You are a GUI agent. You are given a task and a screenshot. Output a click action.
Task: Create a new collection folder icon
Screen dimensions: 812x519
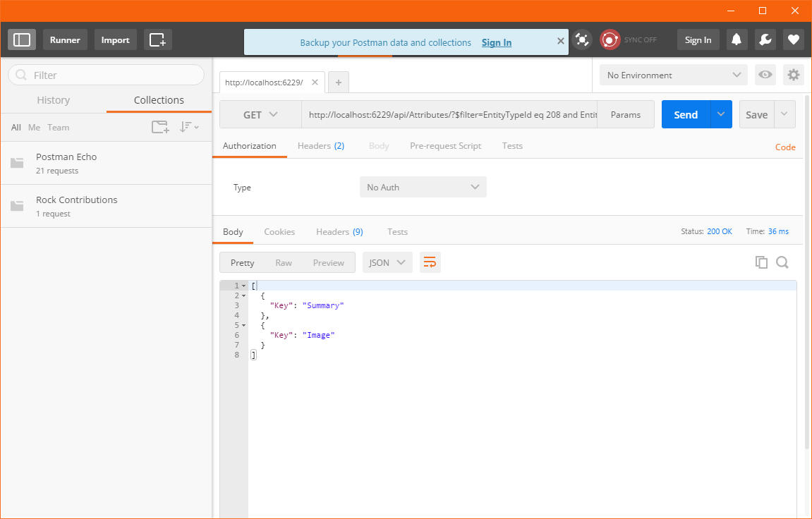tap(160, 128)
